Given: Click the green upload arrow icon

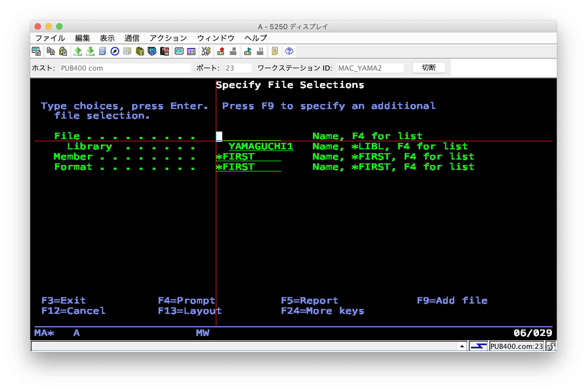Looking at the screenshot, I should (x=78, y=51).
